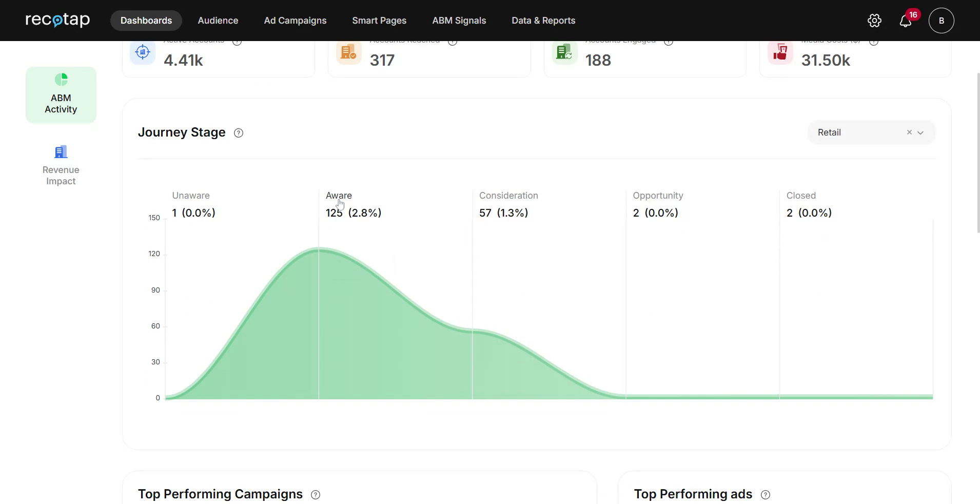The height and width of the screenshot is (504, 980).
Task: Open notifications bell with 16 badge
Action: [906, 21]
